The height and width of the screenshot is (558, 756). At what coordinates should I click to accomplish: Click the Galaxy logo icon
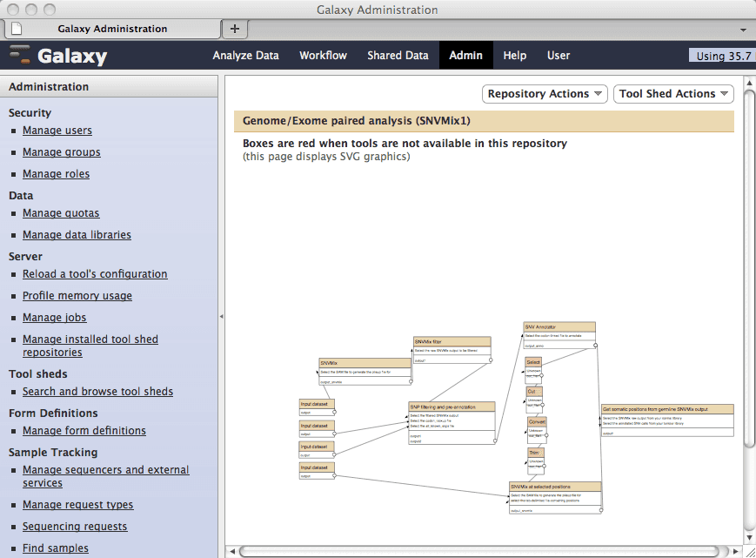20,56
